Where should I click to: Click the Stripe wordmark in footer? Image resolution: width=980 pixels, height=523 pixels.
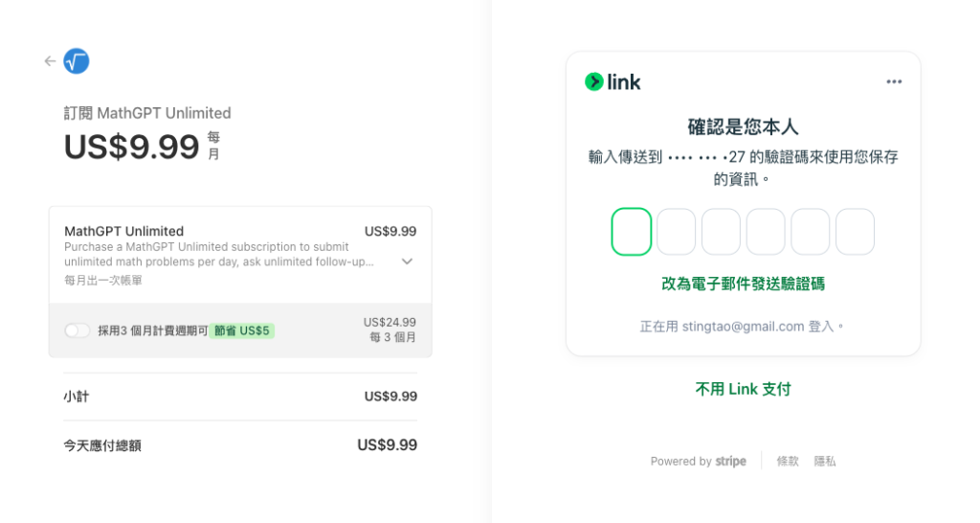tap(730, 461)
